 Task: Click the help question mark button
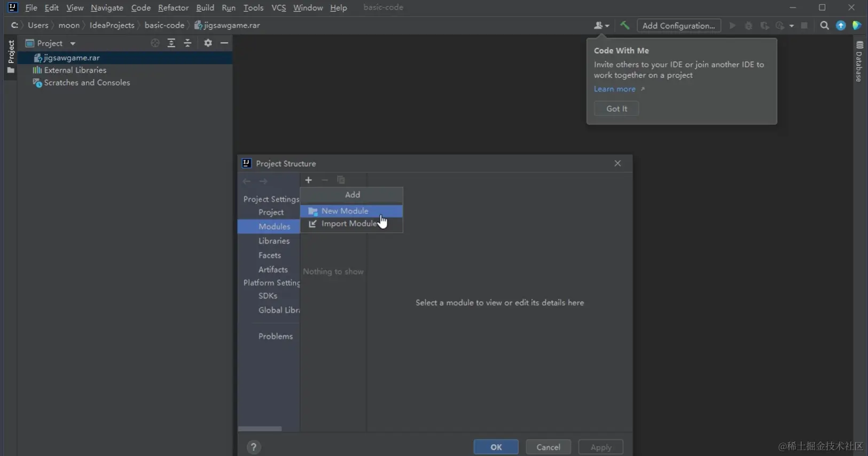tap(254, 447)
